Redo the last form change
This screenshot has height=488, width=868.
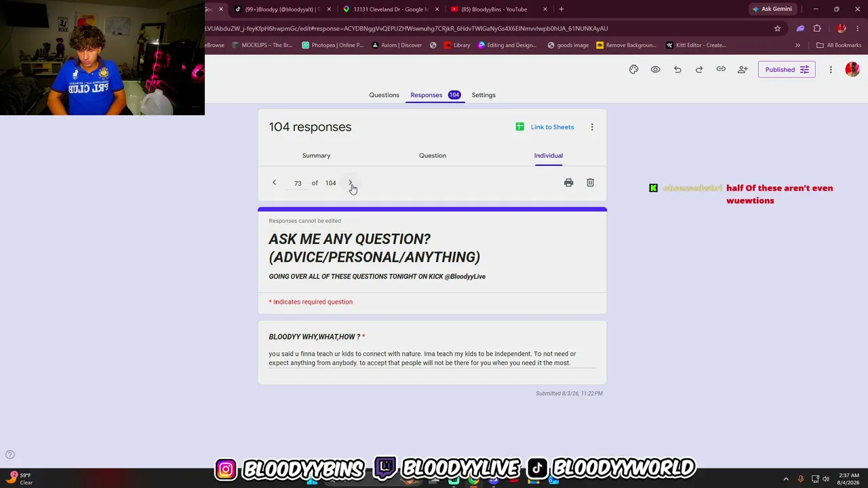tap(699, 69)
